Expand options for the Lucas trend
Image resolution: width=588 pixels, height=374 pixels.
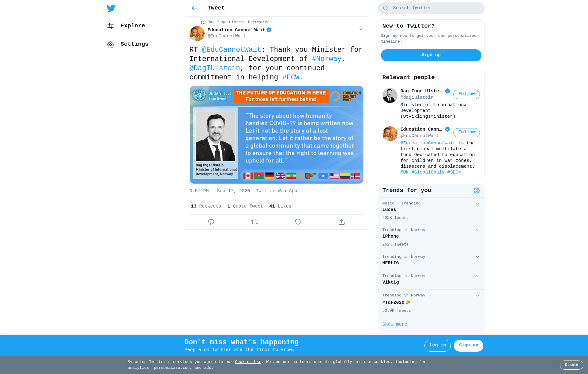477,204
